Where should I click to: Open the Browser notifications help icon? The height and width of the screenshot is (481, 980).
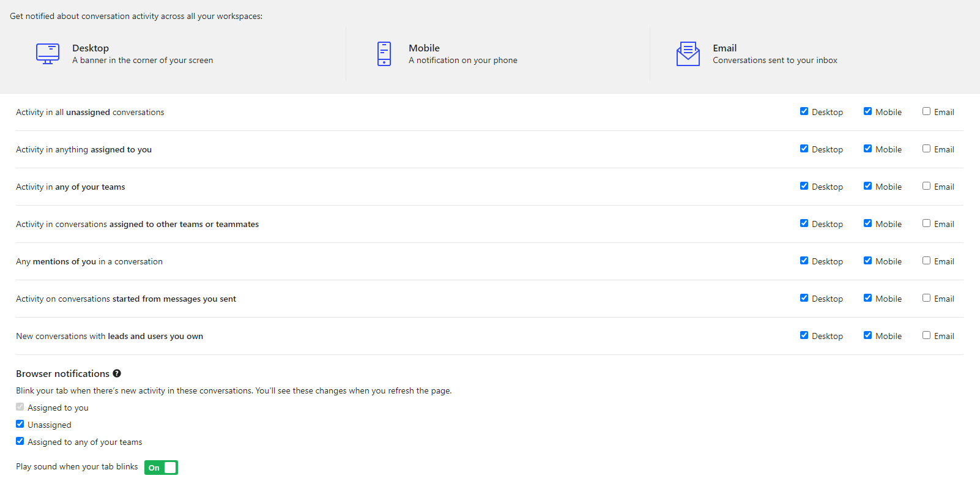pos(117,373)
